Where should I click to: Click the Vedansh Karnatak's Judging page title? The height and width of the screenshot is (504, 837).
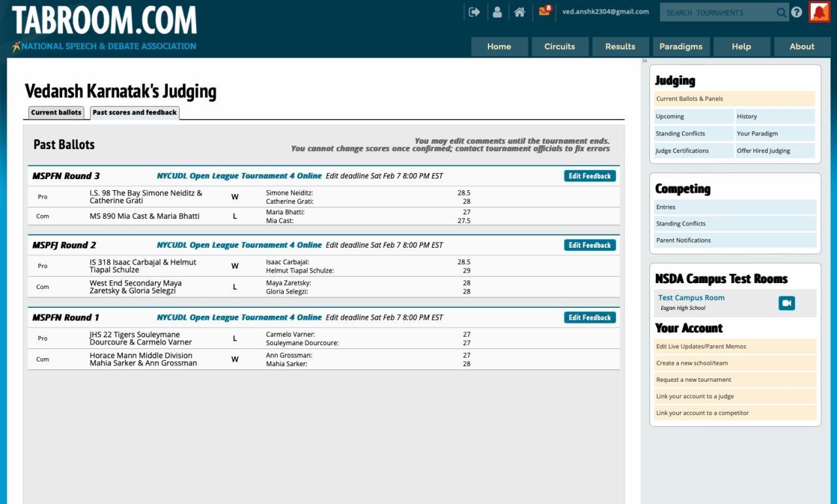click(120, 92)
